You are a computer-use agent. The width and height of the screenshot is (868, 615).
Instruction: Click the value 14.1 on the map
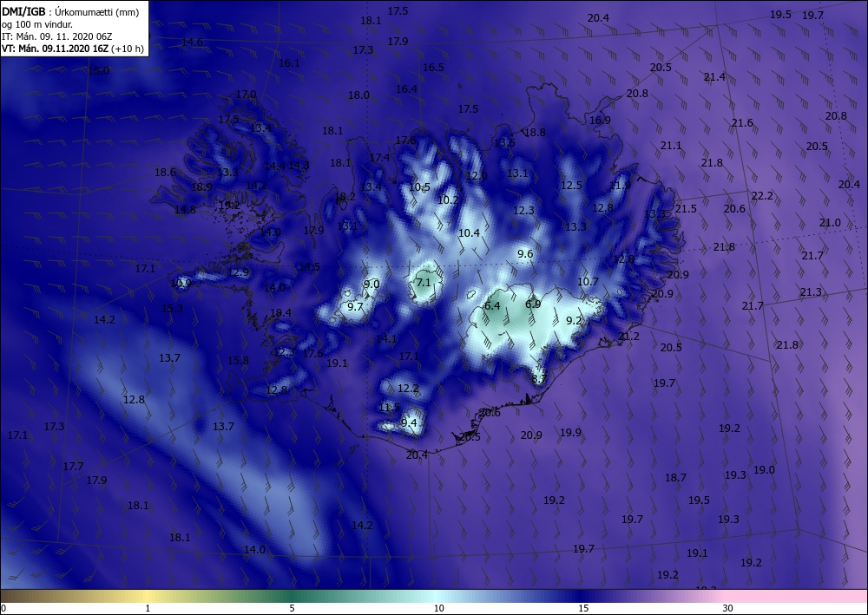386,339
